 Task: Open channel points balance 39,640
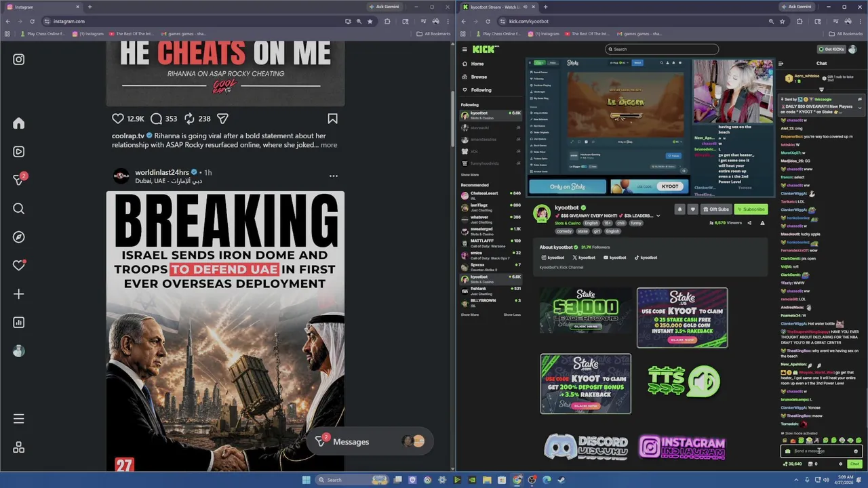[792, 464]
